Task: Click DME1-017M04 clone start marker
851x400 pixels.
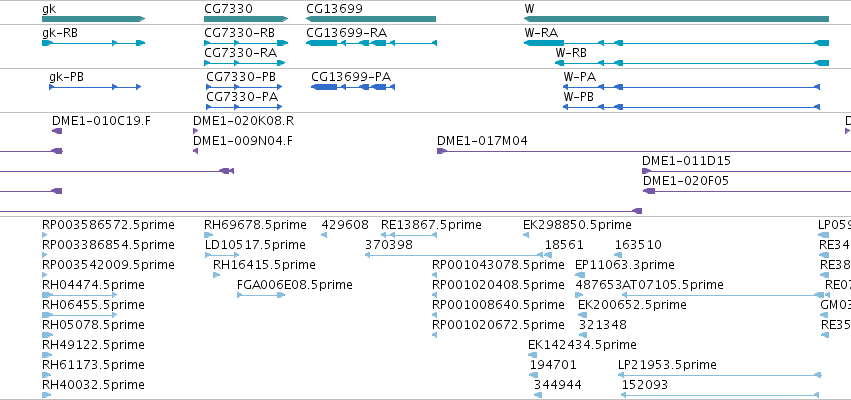Action: click(442, 151)
